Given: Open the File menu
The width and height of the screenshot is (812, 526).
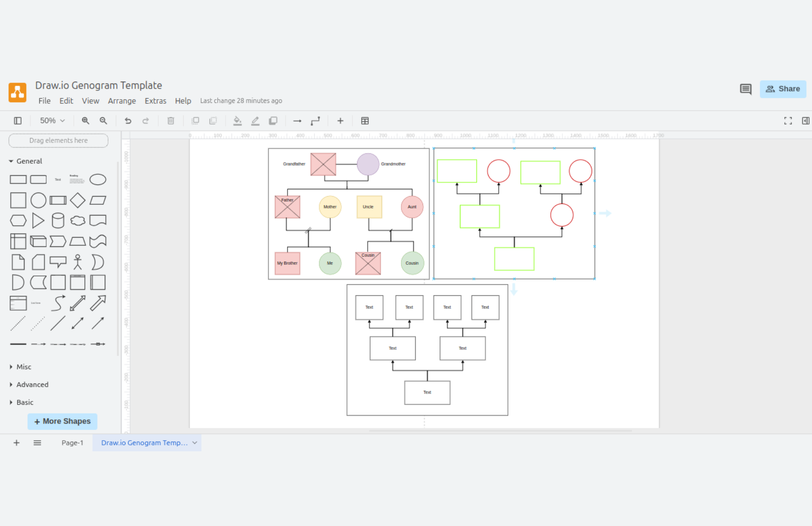Looking at the screenshot, I should 44,101.
